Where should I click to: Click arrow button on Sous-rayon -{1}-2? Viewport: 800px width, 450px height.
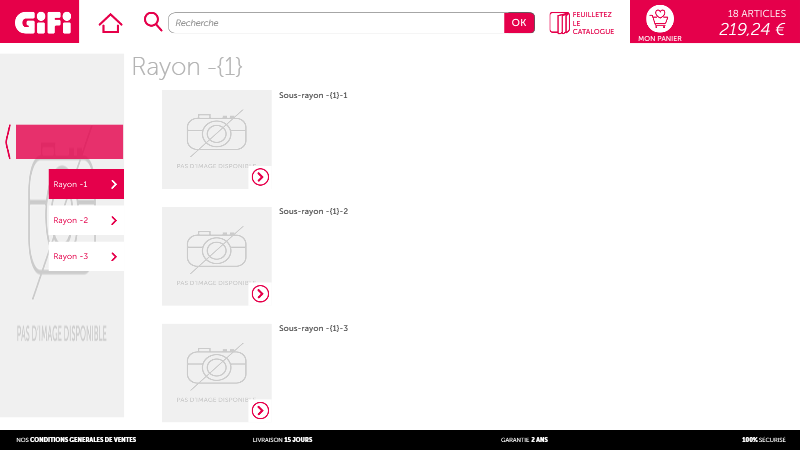tap(260, 293)
